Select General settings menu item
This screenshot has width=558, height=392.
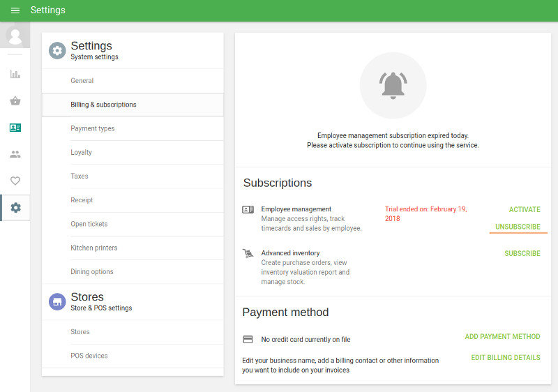click(82, 81)
